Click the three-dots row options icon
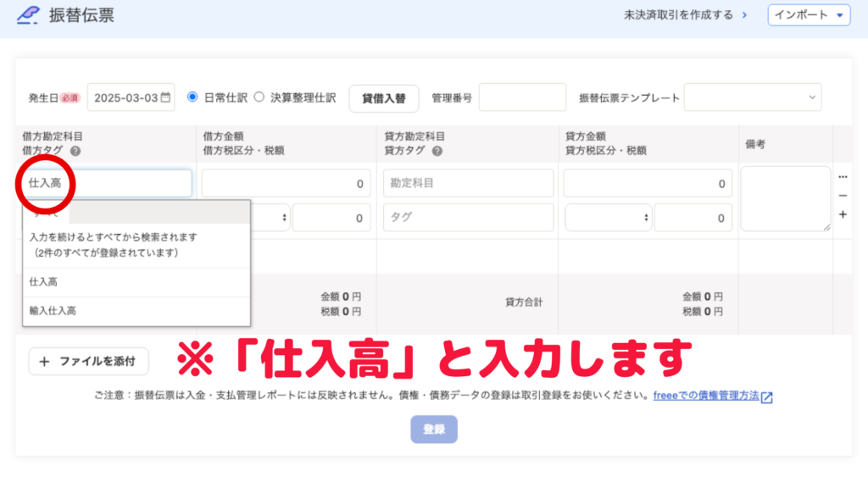The image size is (868, 488). click(843, 177)
